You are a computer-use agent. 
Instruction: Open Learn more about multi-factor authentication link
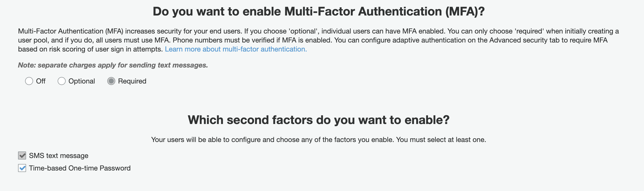click(236, 49)
